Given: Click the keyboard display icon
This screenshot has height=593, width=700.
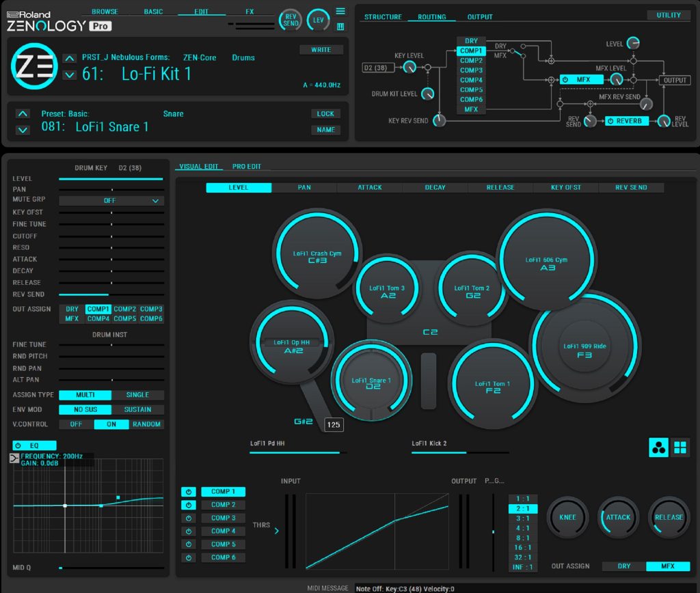Looking at the screenshot, I should click(x=340, y=27).
